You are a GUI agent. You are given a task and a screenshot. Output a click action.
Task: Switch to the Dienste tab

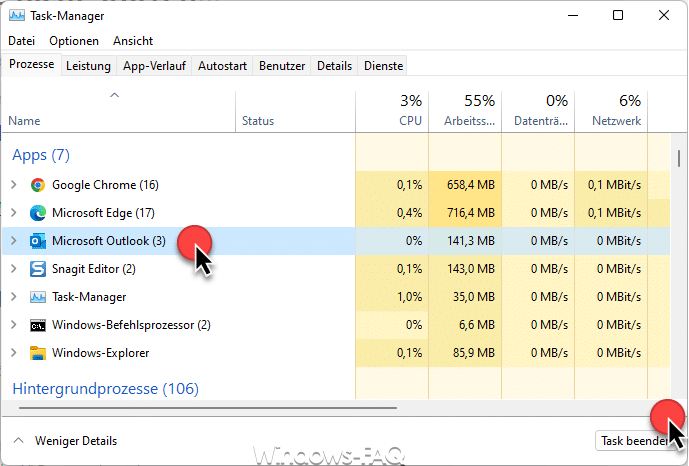tap(384, 66)
